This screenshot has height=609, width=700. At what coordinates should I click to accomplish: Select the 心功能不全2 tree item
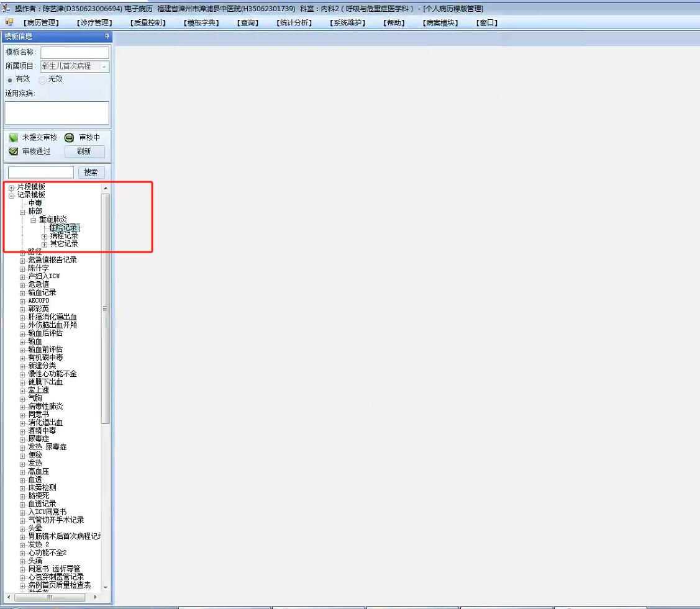[47, 553]
